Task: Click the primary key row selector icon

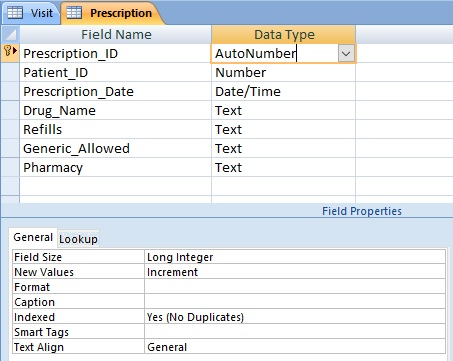Action: [x=10, y=52]
